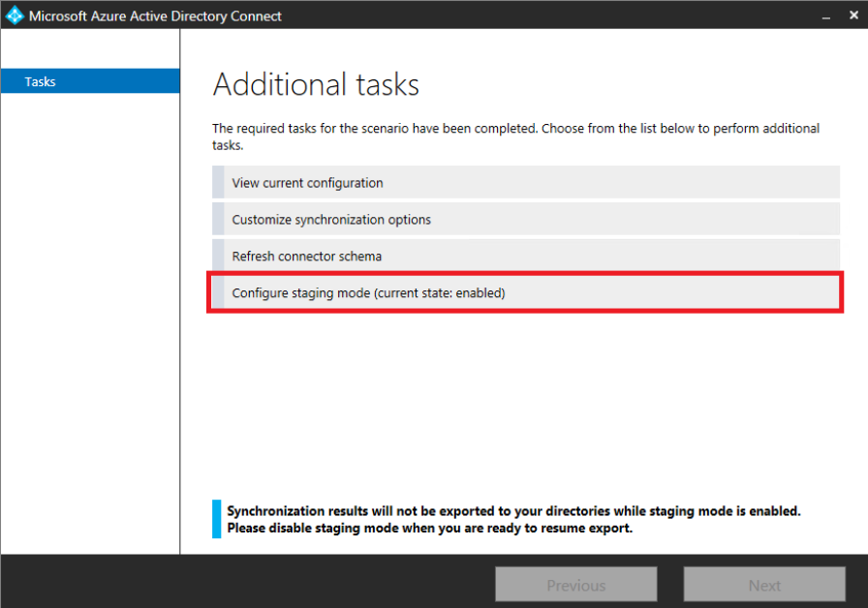Close the Azure AD Connect window
868x608 pixels.
point(853,15)
